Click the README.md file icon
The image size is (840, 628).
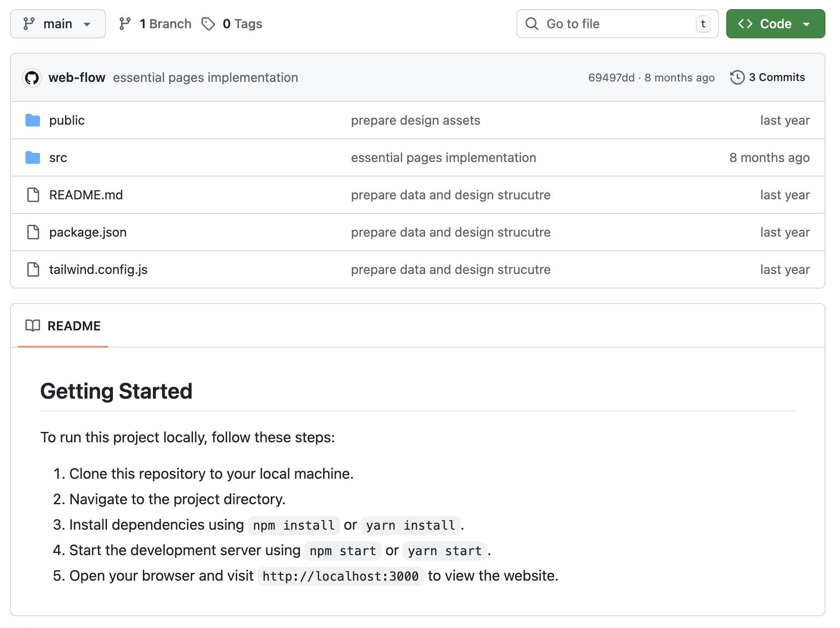pos(33,195)
